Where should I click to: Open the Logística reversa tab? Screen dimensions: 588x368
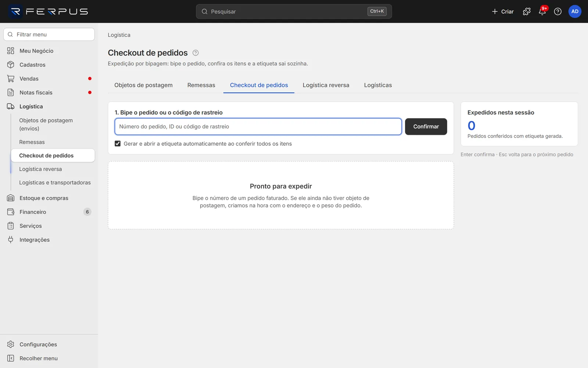click(326, 85)
